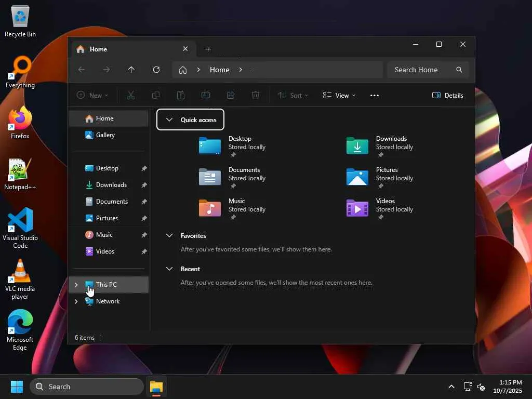Toggle the Details pane button
The image size is (532, 399).
(x=447, y=96)
